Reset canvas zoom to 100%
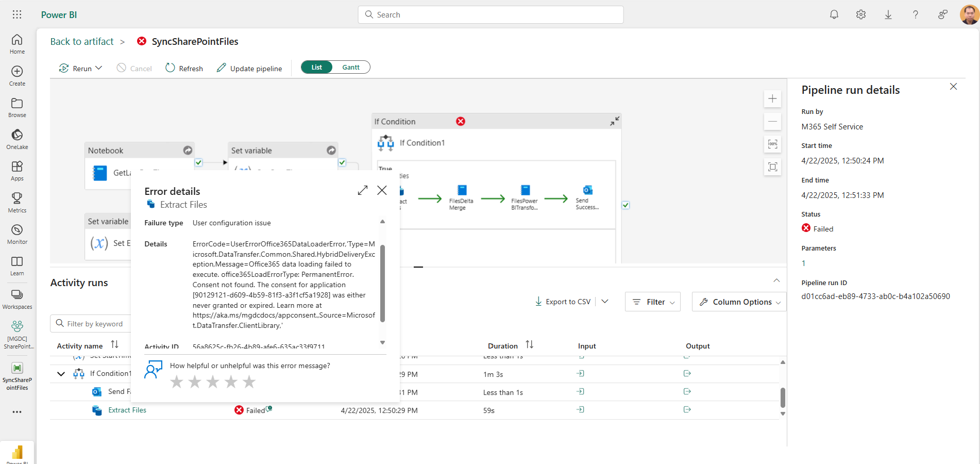980x464 pixels. pyautogui.click(x=772, y=144)
